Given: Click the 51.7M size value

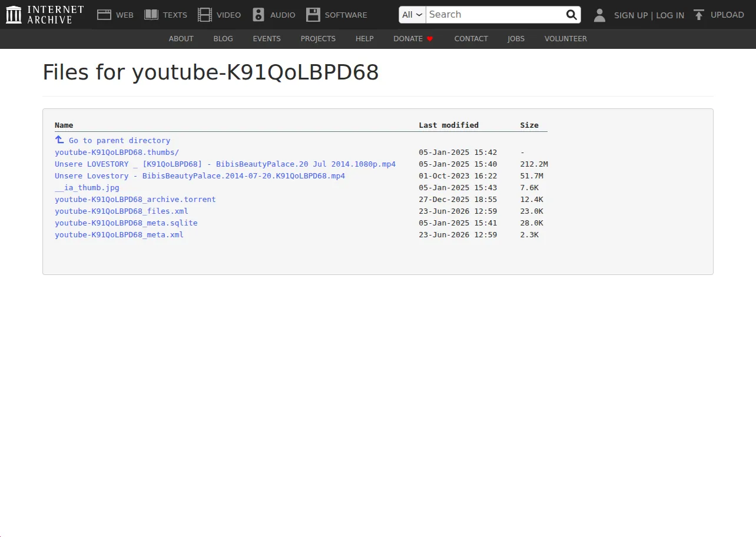Looking at the screenshot, I should (x=532, y=176).
